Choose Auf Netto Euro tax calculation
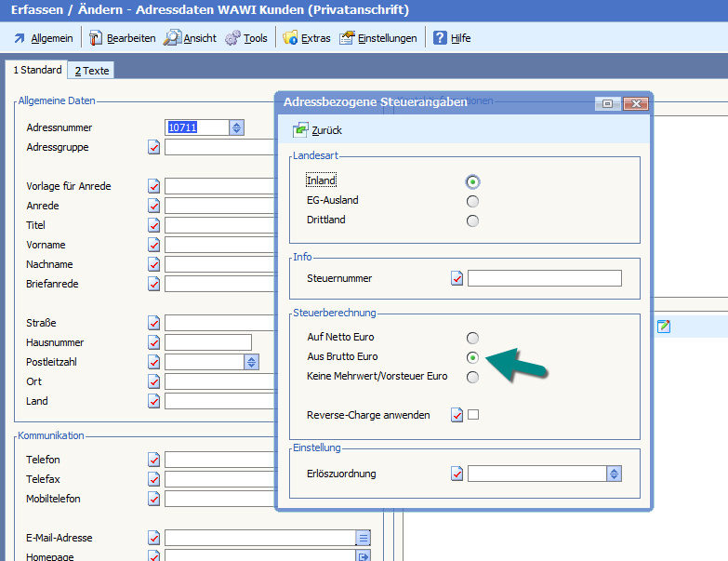728x561 pixels. [x=473, y=338]
